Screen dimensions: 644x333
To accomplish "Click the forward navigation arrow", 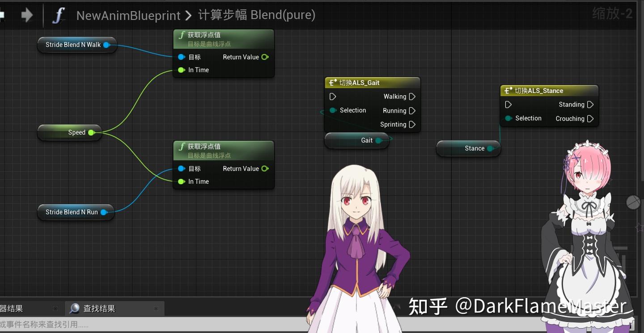I will pos(27,15).
